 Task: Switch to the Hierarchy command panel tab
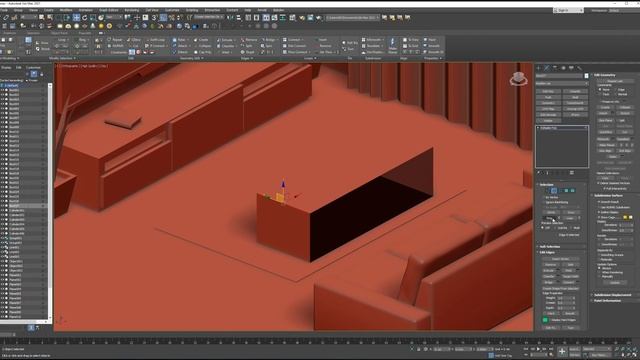[x=555, y=68]
